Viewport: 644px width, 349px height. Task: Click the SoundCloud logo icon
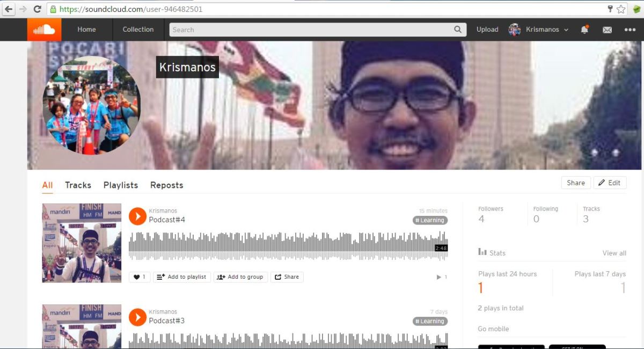[44, 30]
